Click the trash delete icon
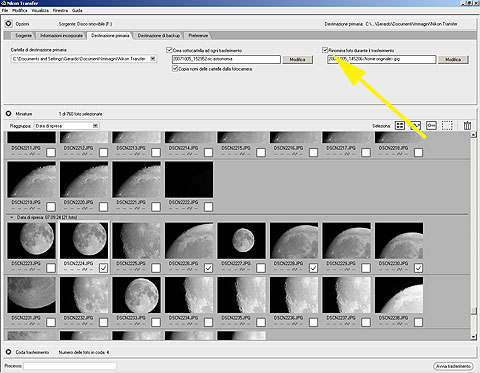 click(467, 126)
